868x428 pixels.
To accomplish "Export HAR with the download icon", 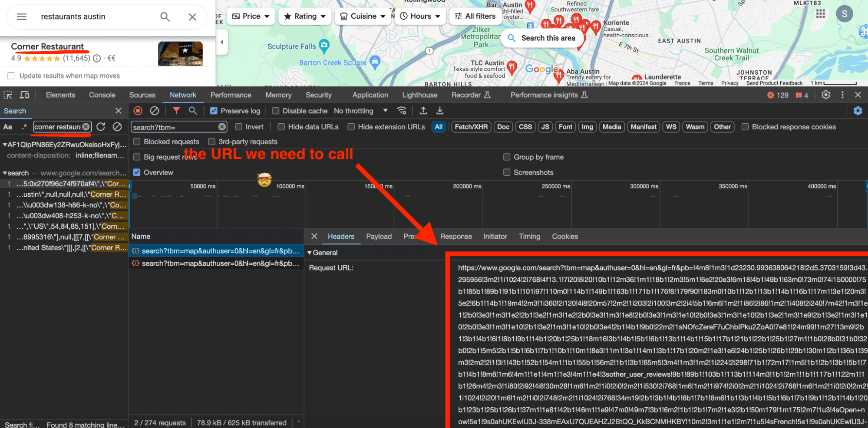I will click(439, 111).
